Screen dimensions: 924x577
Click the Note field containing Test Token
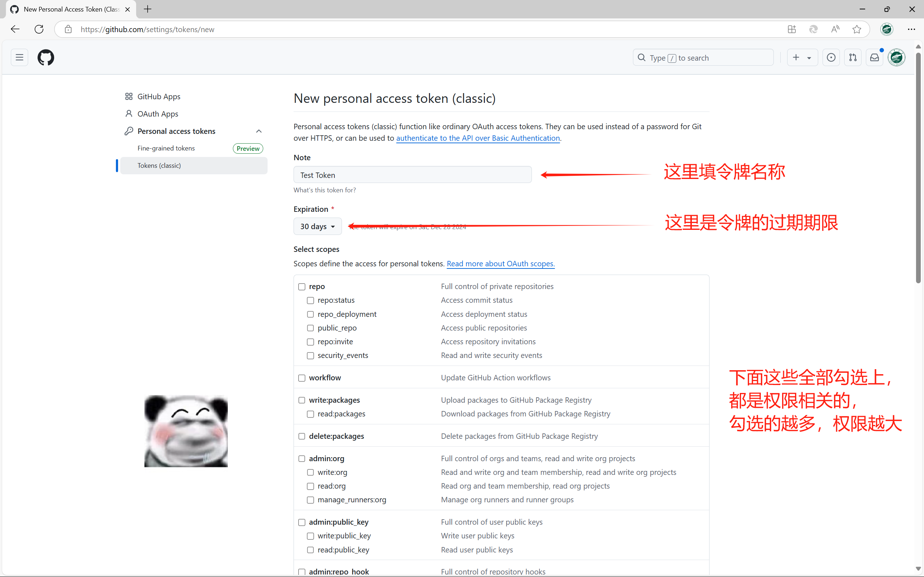click(412, 175)
